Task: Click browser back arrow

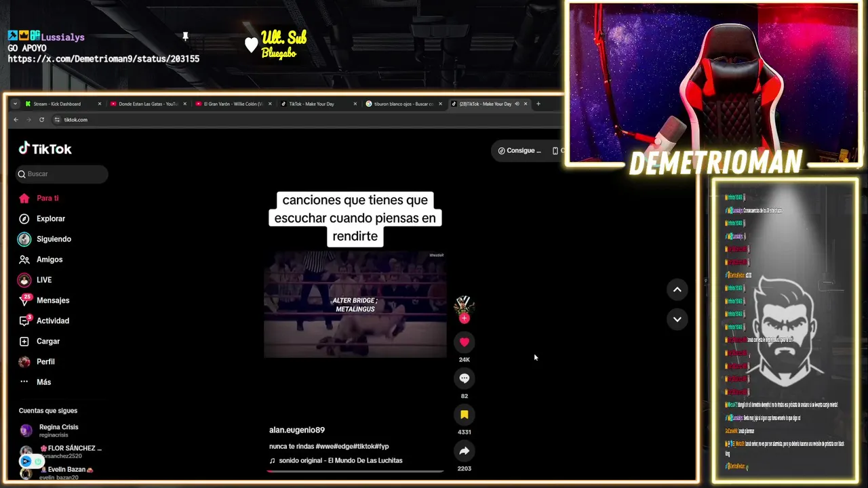Action: [x=16, y=120]
